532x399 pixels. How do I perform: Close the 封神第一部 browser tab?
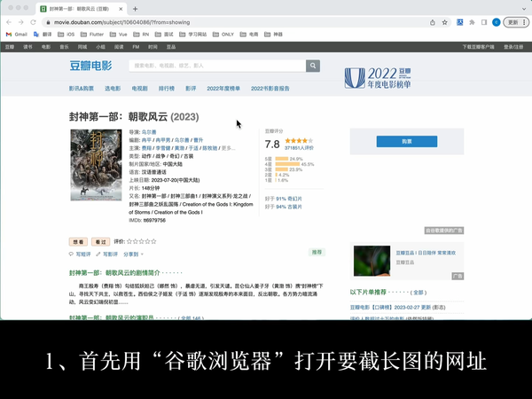[x=121, y=9]
